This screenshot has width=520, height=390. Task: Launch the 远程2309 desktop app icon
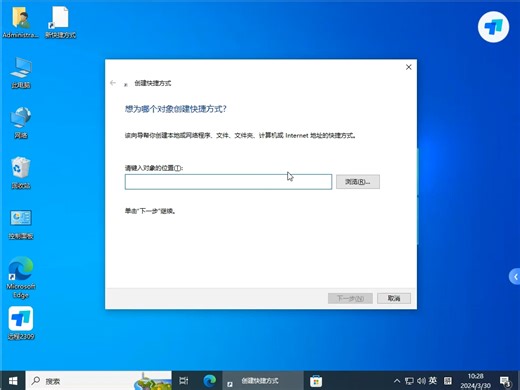coord(21,323)
